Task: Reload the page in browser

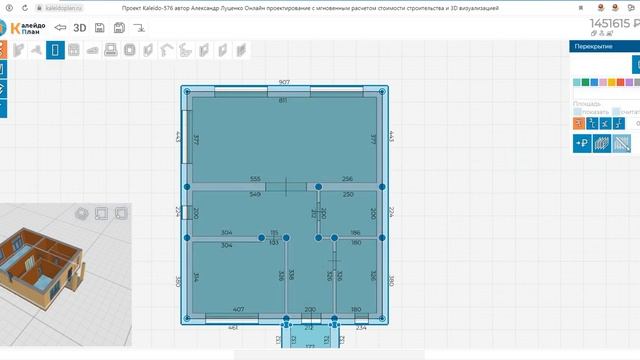Action: [x=24, y=8]
